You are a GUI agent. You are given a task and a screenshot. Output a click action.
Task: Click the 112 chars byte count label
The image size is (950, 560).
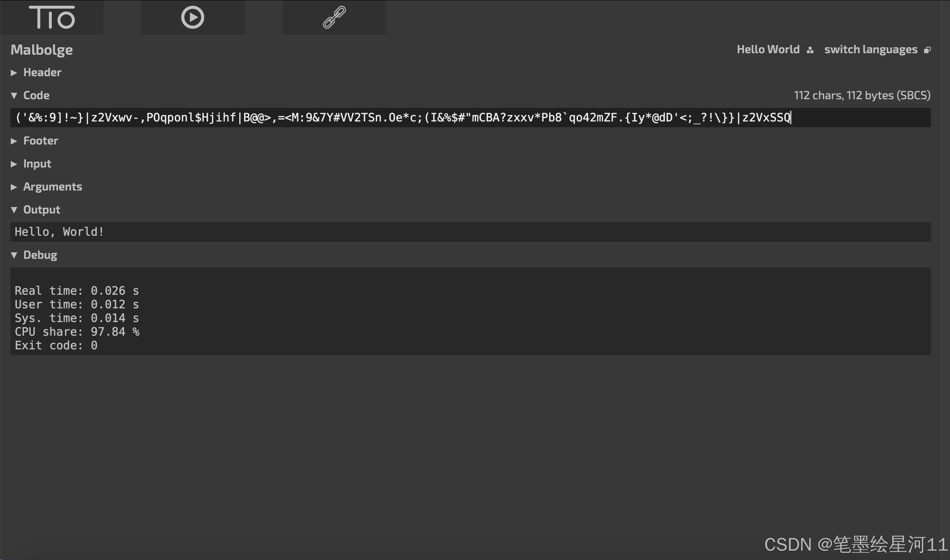pos(862,96)
